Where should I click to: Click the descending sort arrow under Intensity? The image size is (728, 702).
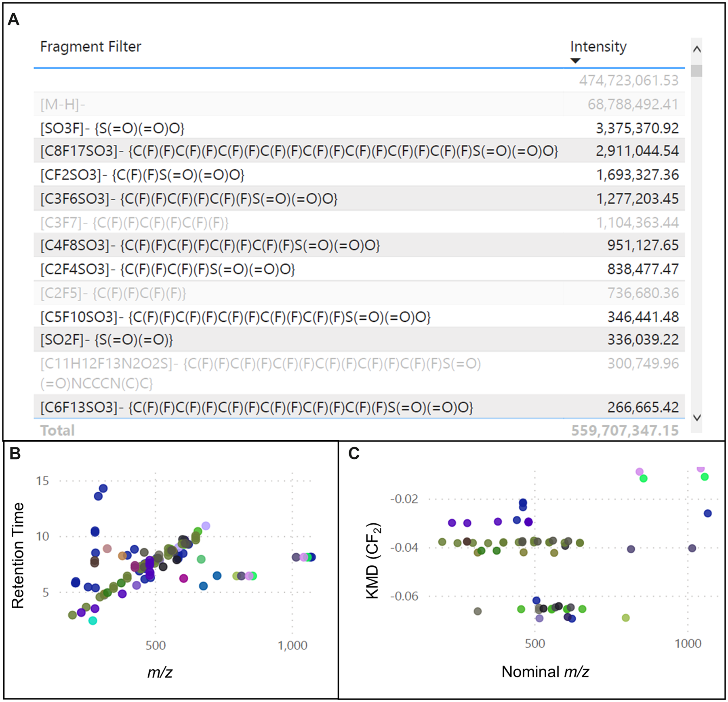[x=575, y=61]
